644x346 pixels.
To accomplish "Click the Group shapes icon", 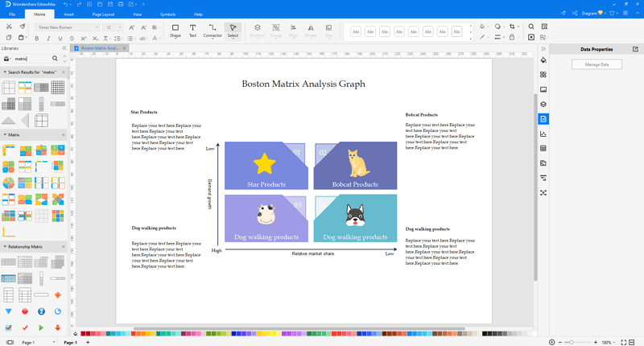I will pos(276,31).
